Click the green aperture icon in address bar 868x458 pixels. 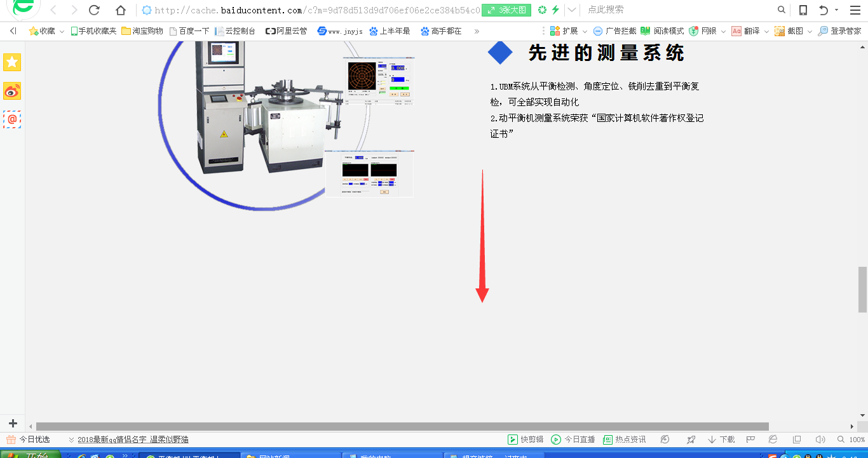(x=542, y=10)
